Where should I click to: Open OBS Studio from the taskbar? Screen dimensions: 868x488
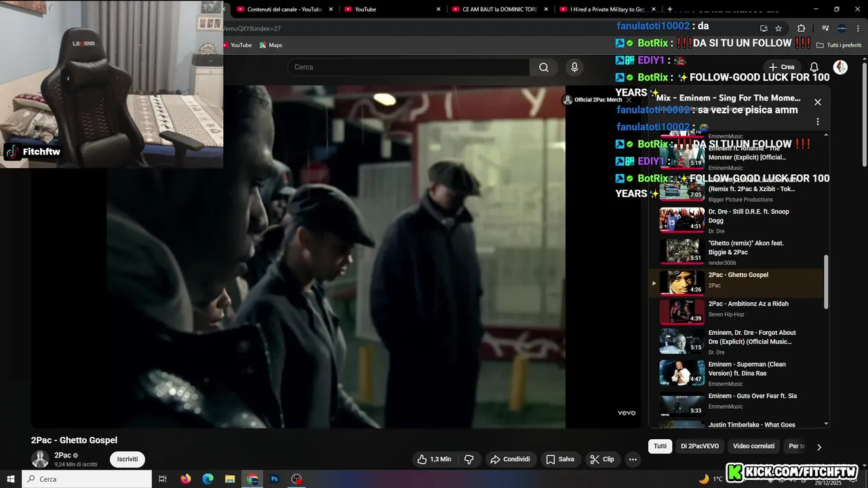(296, 479)
